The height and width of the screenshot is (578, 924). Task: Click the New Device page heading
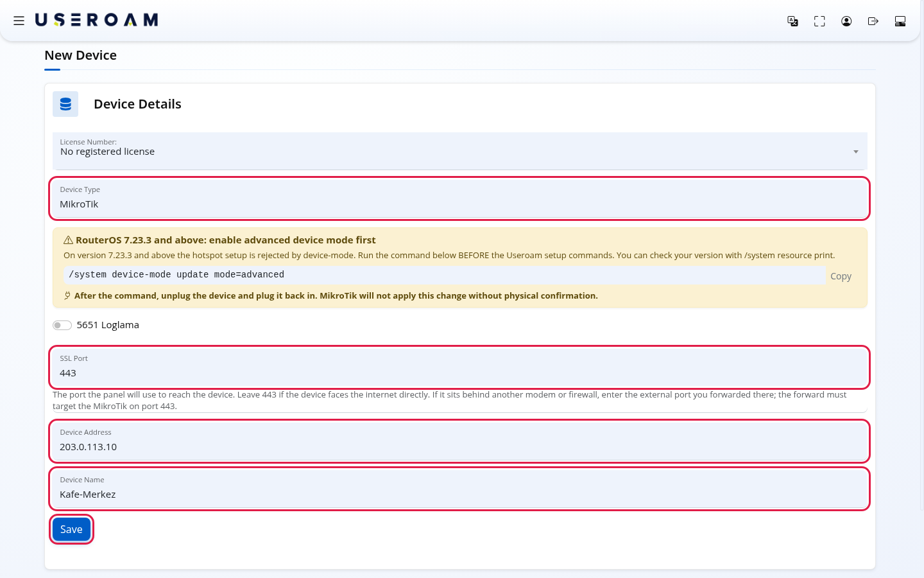coord(81,55)
